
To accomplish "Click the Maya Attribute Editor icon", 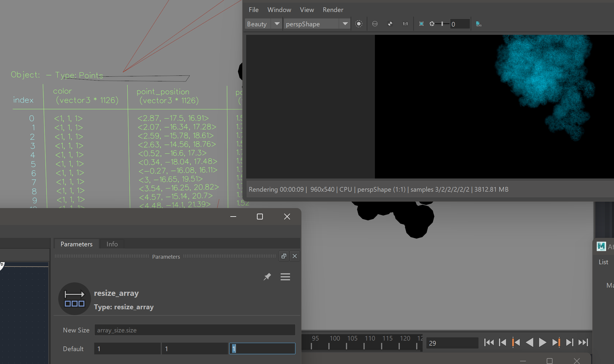I will point(601,246).
